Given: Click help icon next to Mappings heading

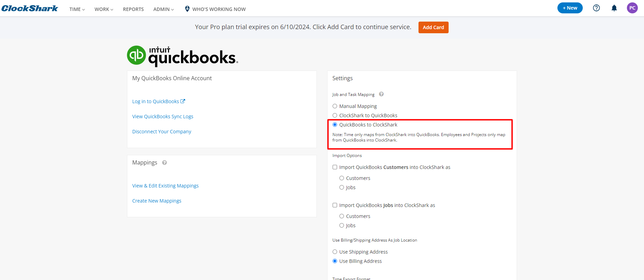Looking at the screenshot, I should [x=164, y=162].
